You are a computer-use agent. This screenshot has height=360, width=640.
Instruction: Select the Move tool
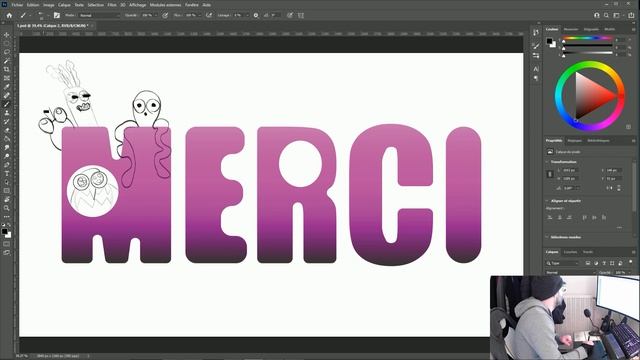click(x=7, y=35)
